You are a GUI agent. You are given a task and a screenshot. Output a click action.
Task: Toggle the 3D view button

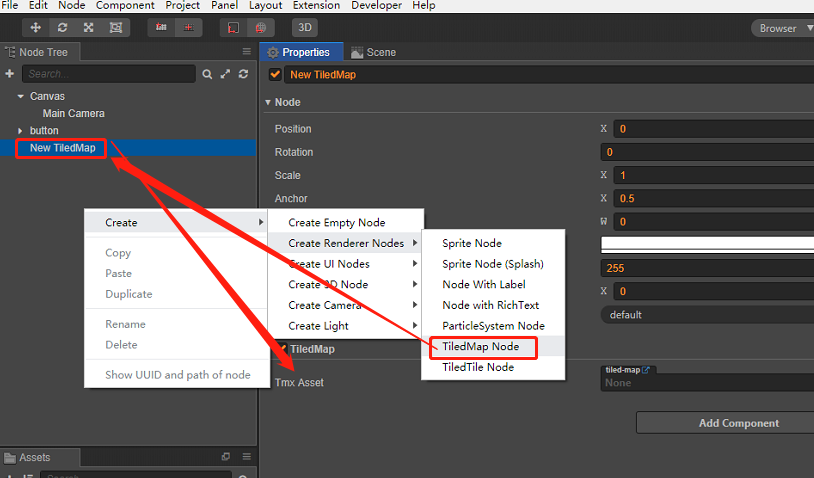coord(305,28)
